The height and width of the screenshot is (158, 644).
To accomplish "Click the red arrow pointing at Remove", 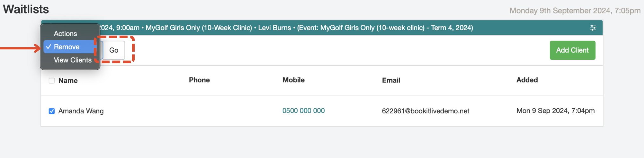I will coord(20,48).
